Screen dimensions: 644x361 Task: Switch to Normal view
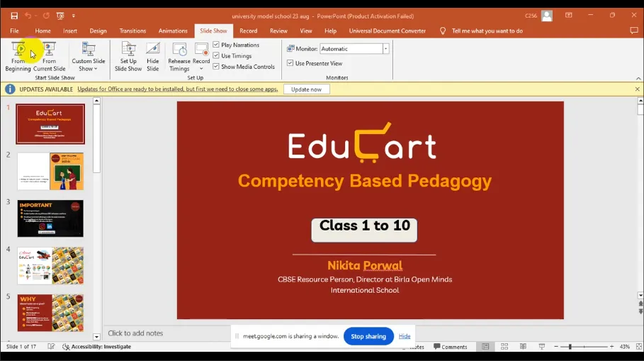[x=485, y=347]
